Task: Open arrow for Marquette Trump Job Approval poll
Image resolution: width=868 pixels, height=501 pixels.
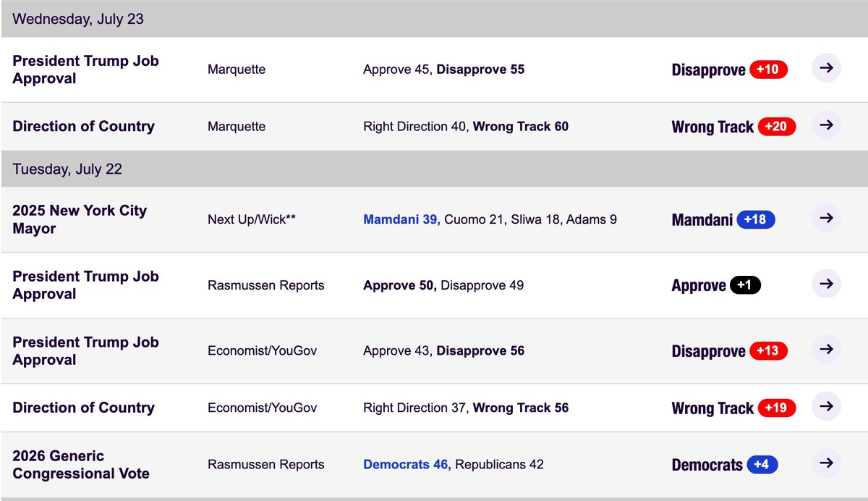Action: [x=826, y=68]
